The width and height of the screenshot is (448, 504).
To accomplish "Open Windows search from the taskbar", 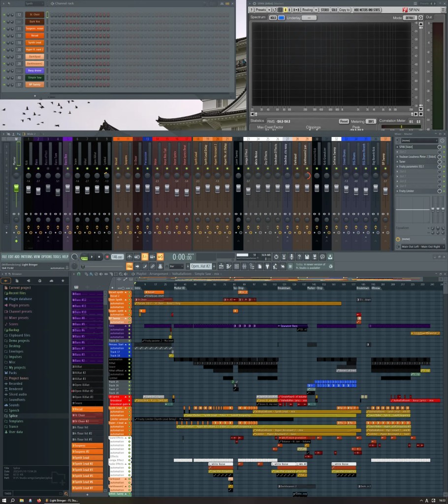I will tap(13, 500).
